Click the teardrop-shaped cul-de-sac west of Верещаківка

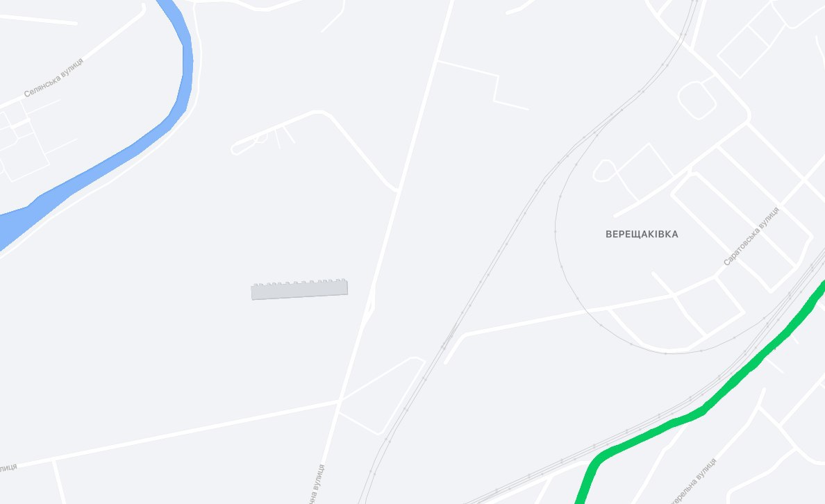pyautogui.click(x=605, y=171)
